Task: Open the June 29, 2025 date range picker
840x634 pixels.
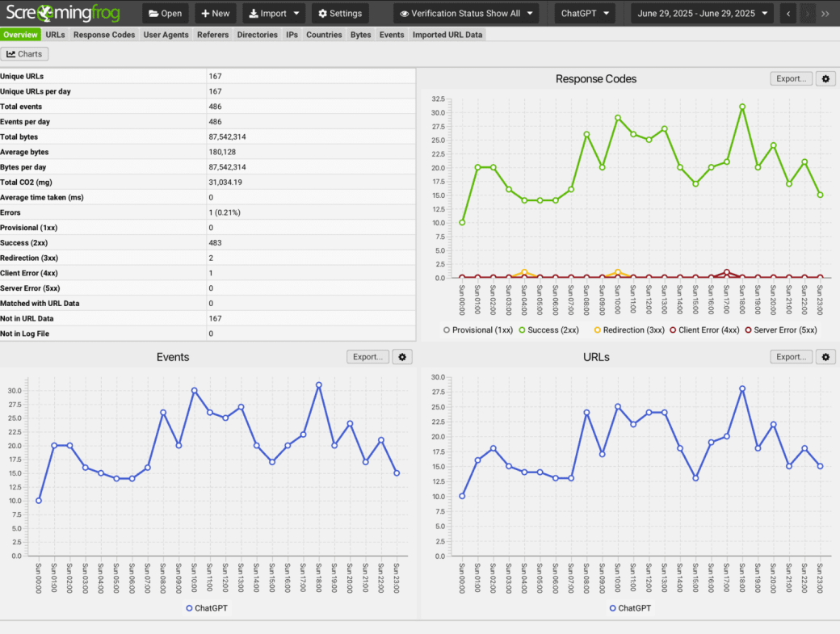Action: (702, 13)
